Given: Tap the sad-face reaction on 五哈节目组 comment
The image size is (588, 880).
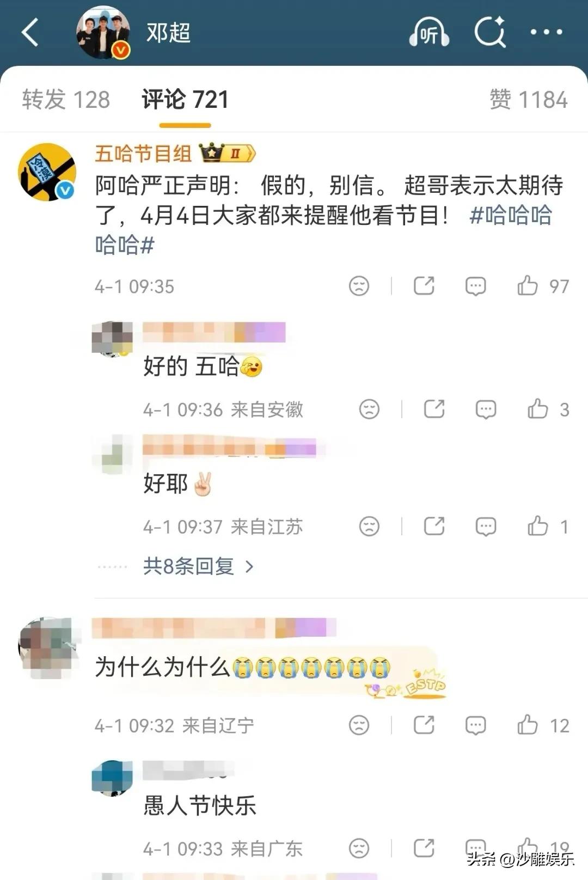Looking at the screenshot, I should [359, 286].
